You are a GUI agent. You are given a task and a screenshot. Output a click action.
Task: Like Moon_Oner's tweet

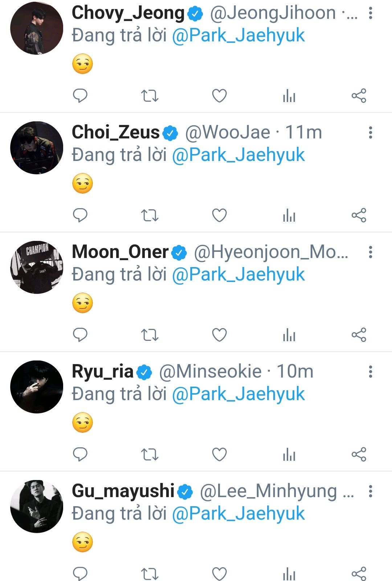click(219, 335)
